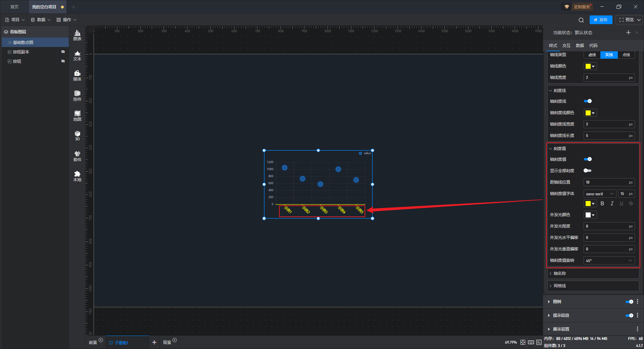Add a new state with plus icon
This screenshot has width=644, height=349.
coord(628,33)
